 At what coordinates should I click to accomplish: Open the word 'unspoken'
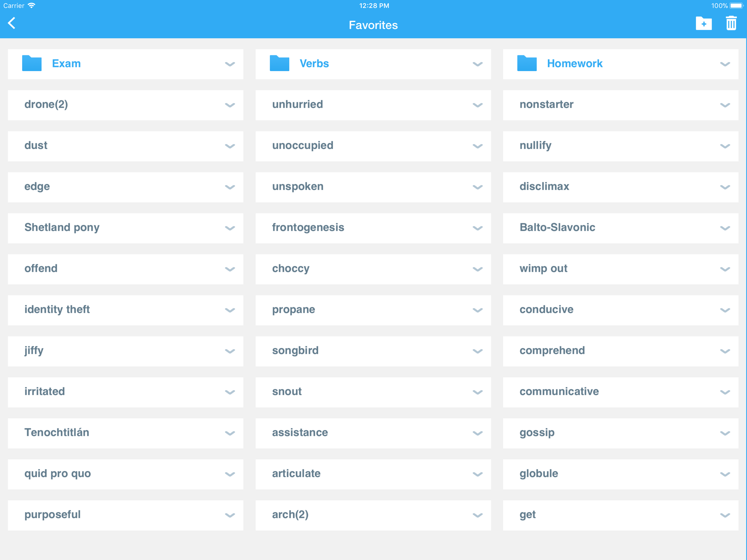[298, 186]
